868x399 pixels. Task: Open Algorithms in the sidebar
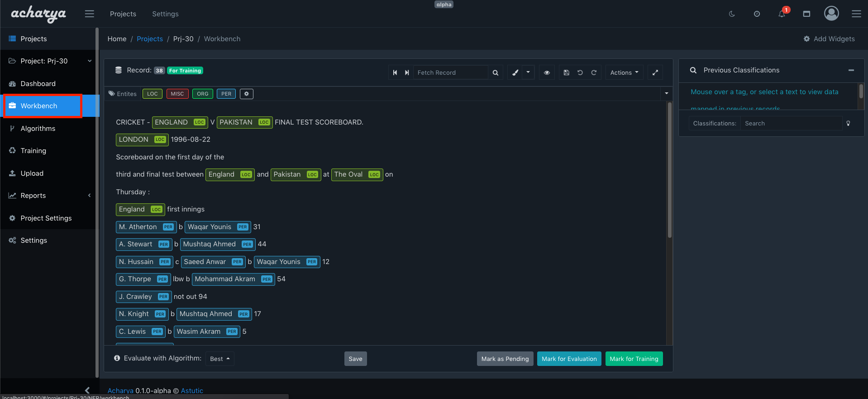pos(48,129)
